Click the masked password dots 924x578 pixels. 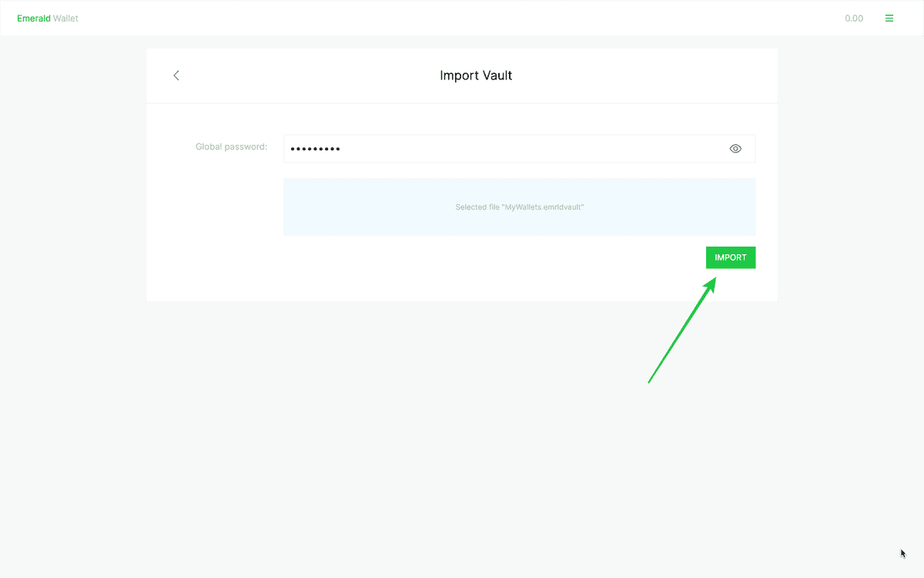pos(315,149)
